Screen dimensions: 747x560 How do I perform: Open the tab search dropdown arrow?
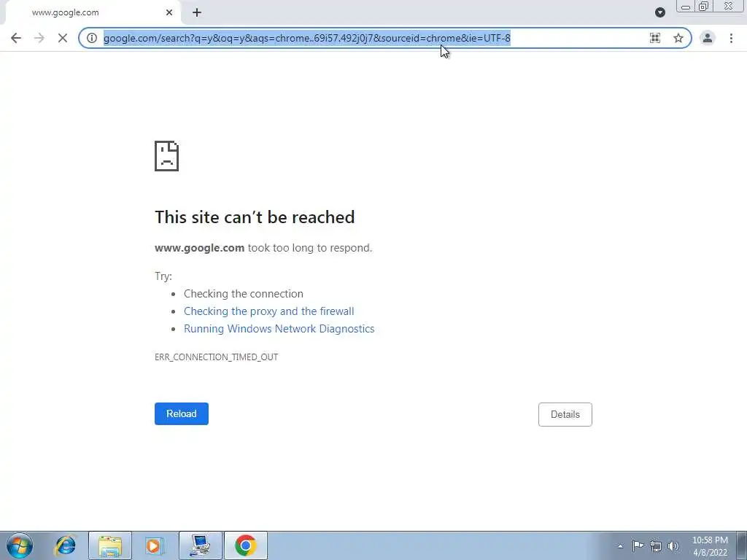(x=659, y=13)
